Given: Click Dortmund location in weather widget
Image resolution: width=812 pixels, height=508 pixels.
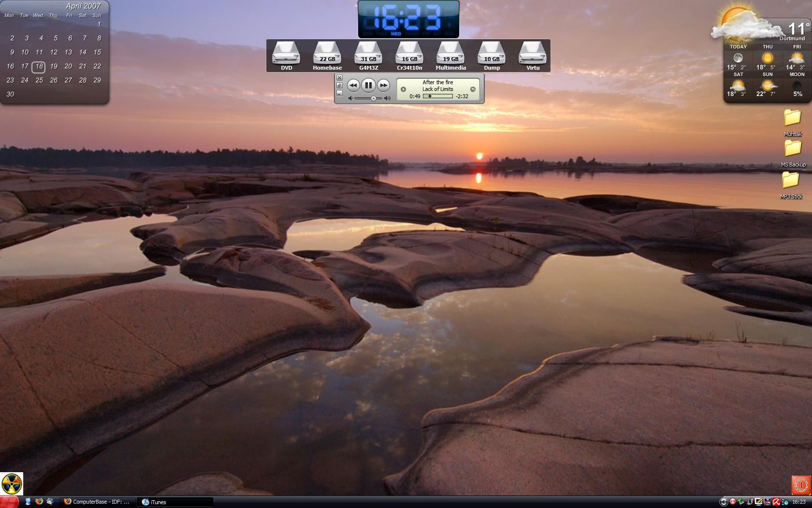Looking at the screenshot, I should point(792,38).
